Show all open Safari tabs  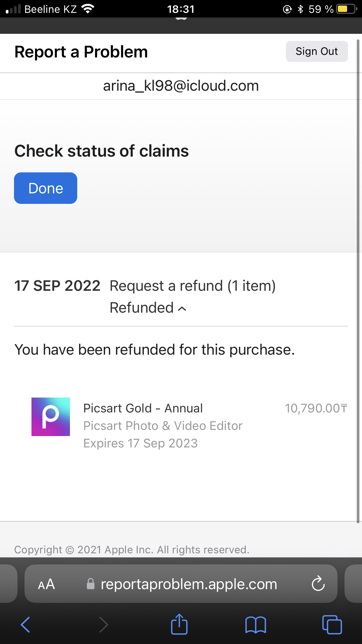(332, 624)
